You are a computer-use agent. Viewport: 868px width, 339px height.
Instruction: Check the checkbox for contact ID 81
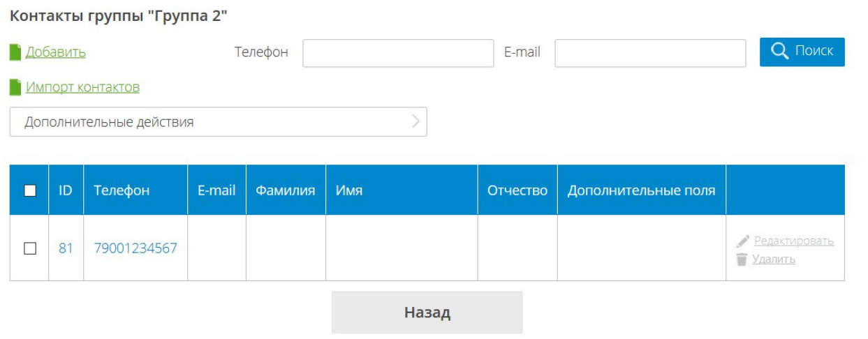pos(29,248)
